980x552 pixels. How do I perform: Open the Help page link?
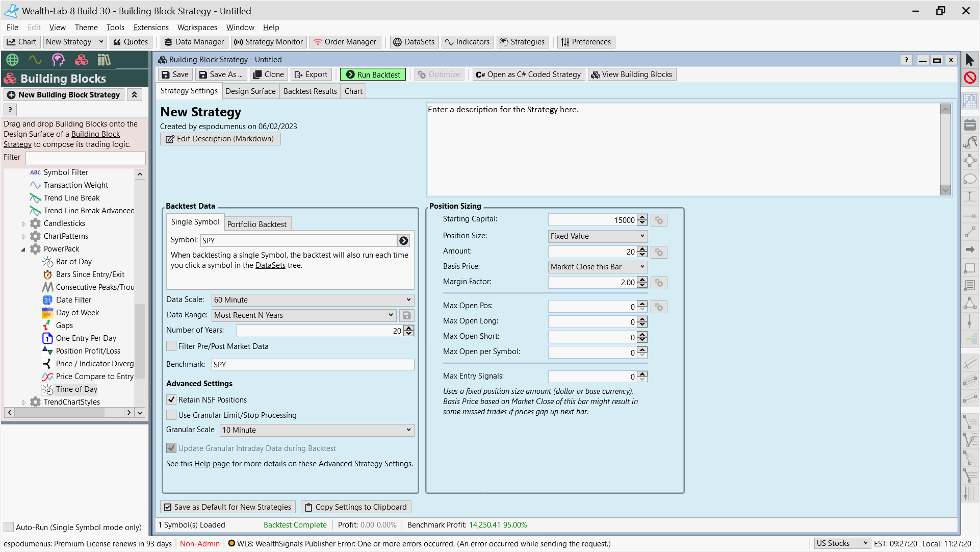[x=212, y=464]
